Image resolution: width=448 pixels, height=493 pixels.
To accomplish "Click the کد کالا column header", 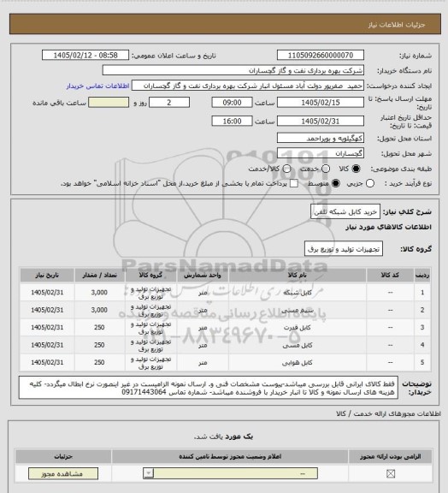I will click(x=390, y=275).
